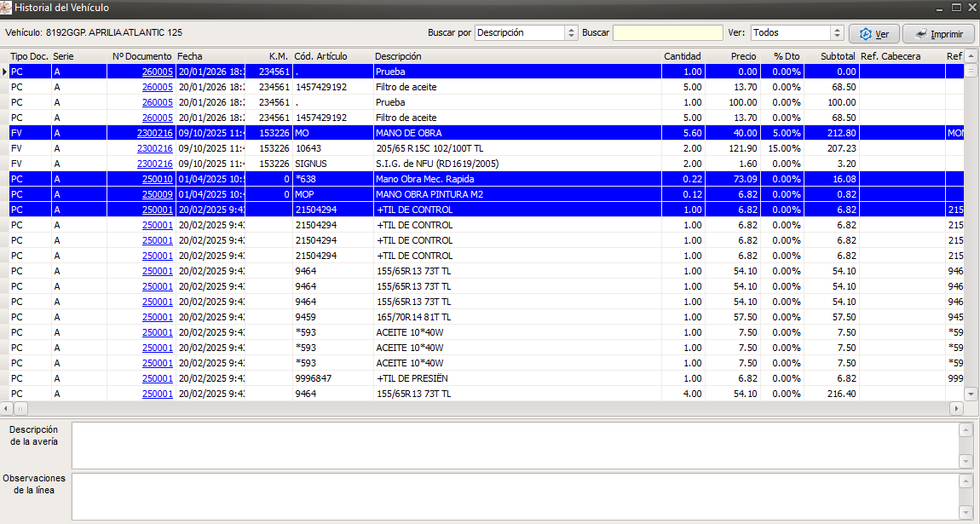Open the 'Ver' Todos dropdown

tap(838, 33)
